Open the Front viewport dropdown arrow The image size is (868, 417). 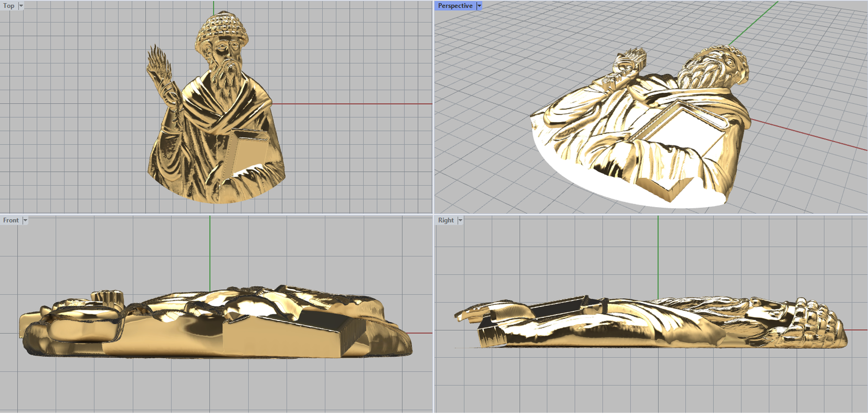pos(25,220)
